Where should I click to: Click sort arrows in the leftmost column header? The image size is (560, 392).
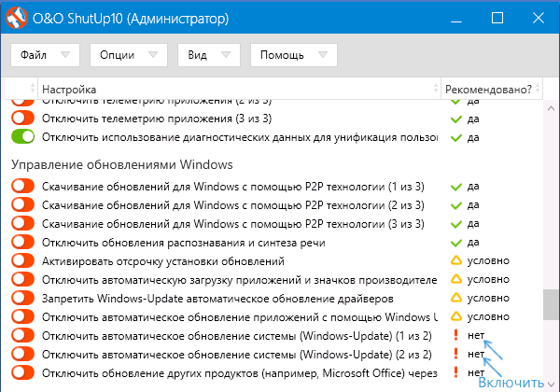[x=33, y=88]
